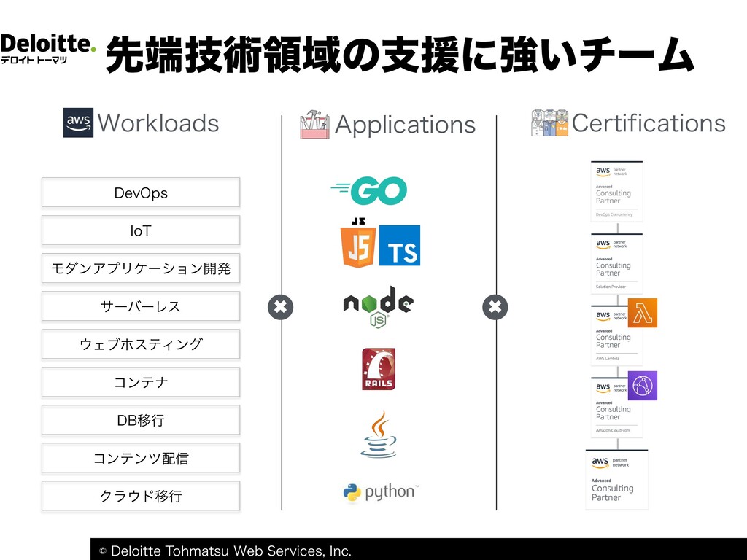The width and height of the screenshot is (747, 560).
Task: Select the Solution Provider partner badge
Action: tap(617, 263)
